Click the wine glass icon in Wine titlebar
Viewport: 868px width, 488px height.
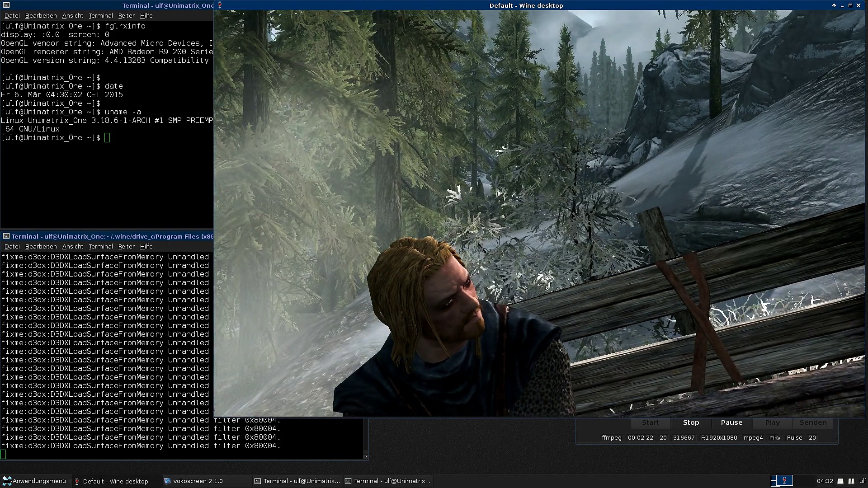[220, 5]
